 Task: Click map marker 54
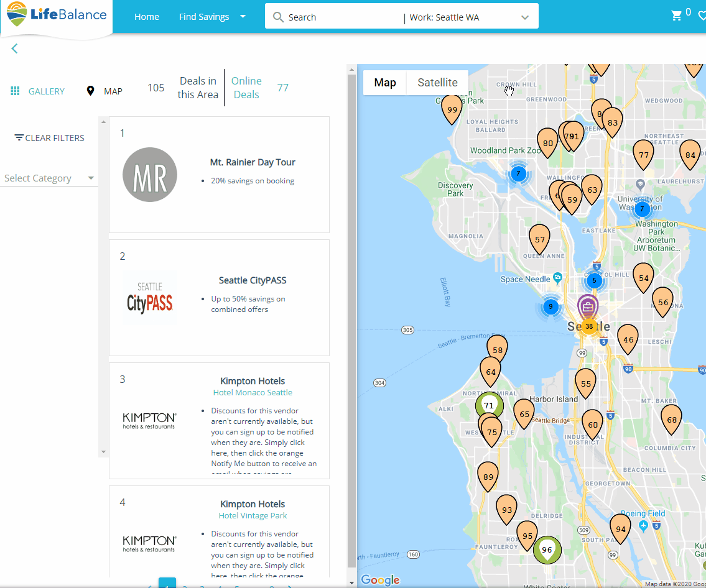[643, 278]
